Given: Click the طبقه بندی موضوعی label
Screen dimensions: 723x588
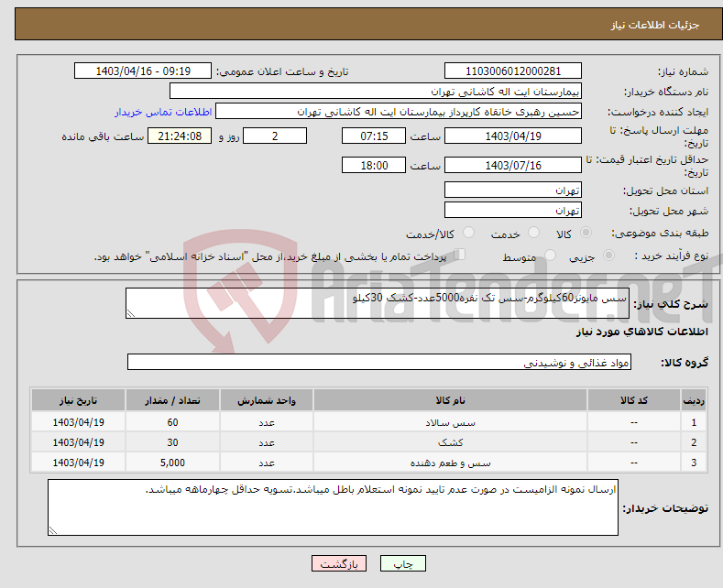Looking at the screenshot, I should click(660, 233).
